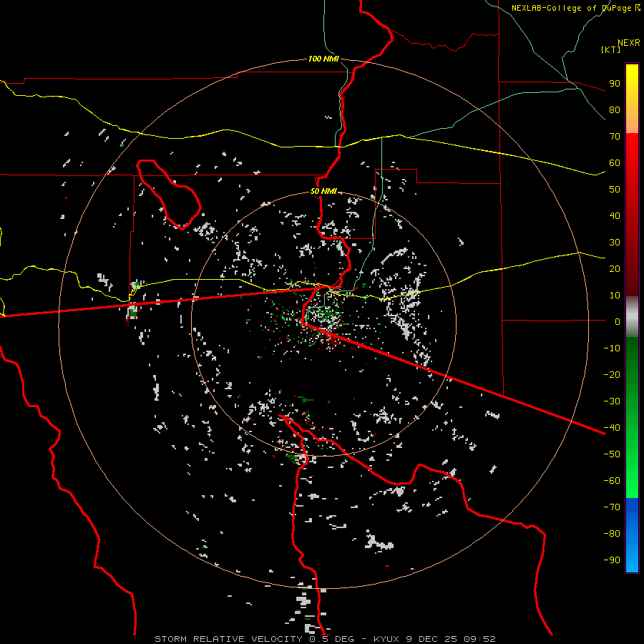Viewport: 644px width, 644px height.
Task: Click the 70 value on the velocity scale
Action: [x=615, y=137]
